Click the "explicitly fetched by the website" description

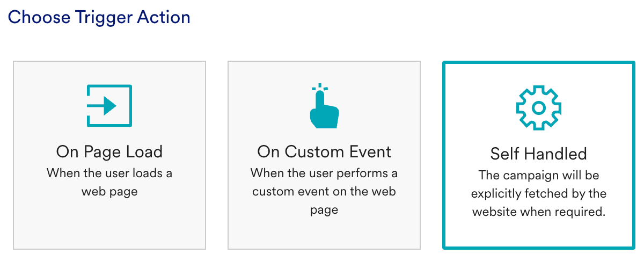click(x=539, y=203)
